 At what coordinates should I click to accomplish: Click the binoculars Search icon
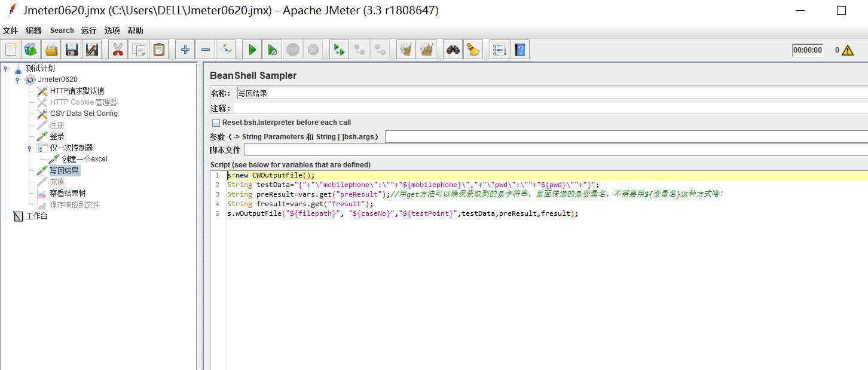(x=453, y=50)
